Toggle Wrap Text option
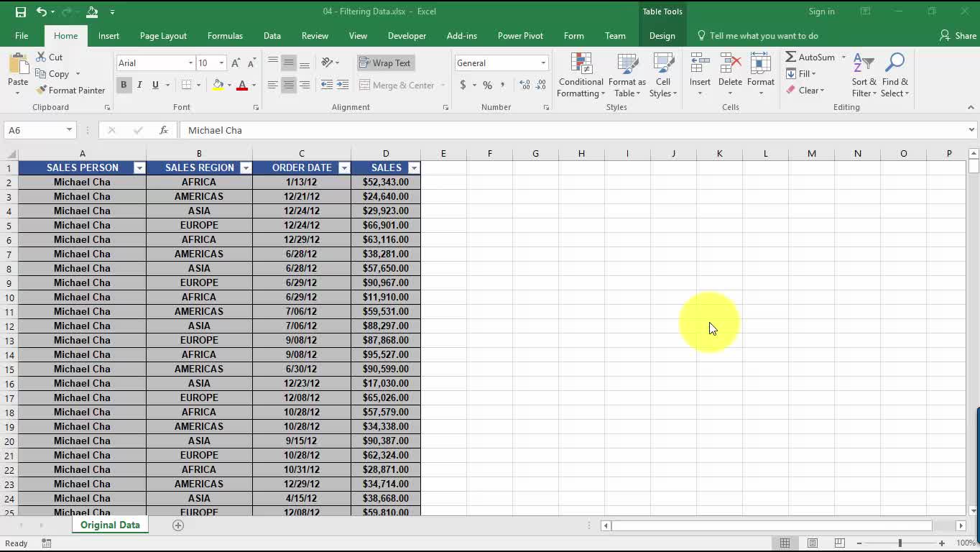The width and height of the screenshot is (980, 552). point(385,63)
